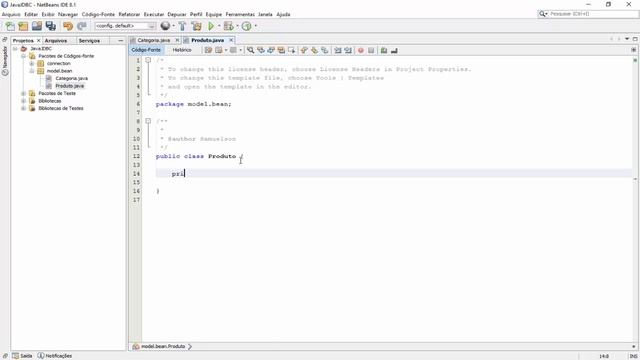
Task: Expand the Bibliotecas de Testes node
Action: 24,108
